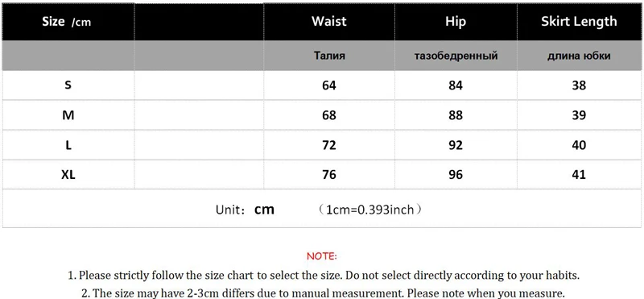Click skirt length value 40
The image size is (644, 299).
579,145
